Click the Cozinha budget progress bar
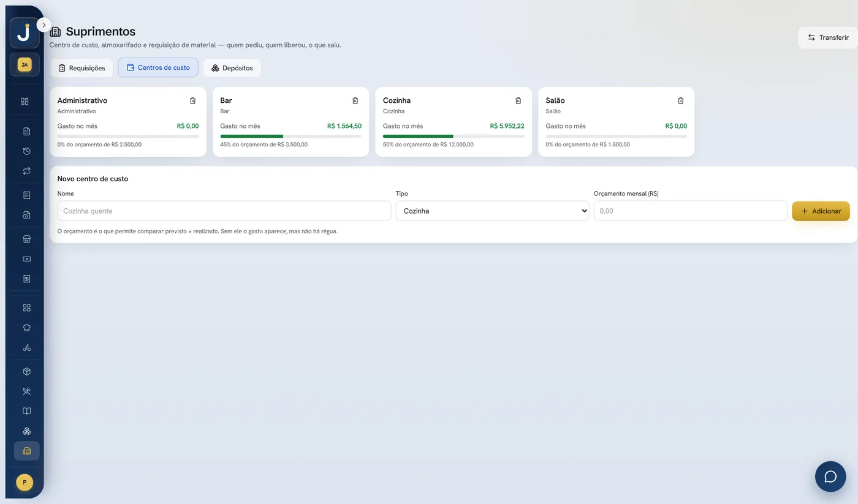858x504 pixels. click(454, 136)
